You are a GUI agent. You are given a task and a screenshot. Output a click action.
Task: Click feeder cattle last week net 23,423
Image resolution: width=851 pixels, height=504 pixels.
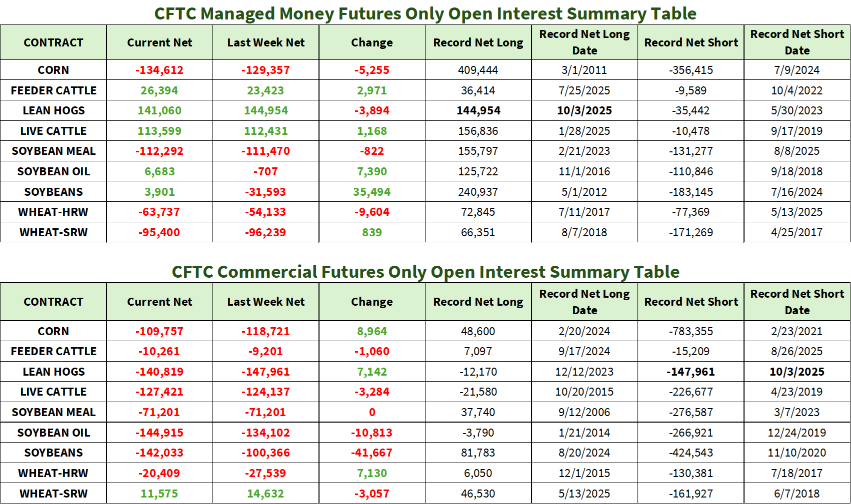tap(265, 90)
